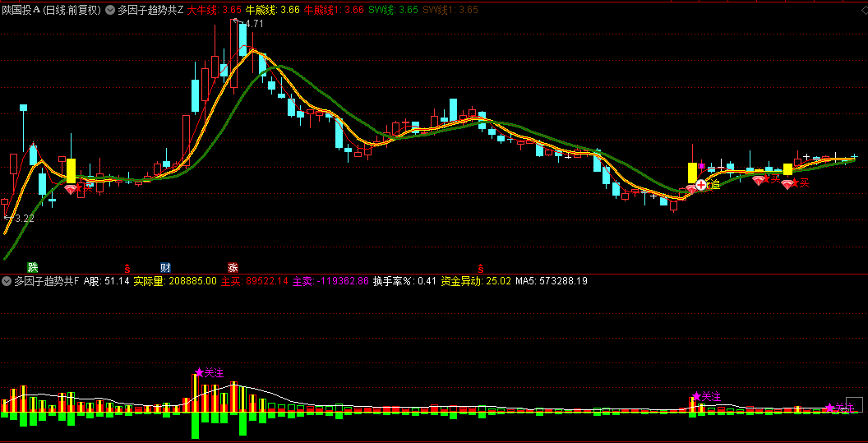Click the 资金异动: 25.02 value
The image size is (868, 443).
[476, 281]
